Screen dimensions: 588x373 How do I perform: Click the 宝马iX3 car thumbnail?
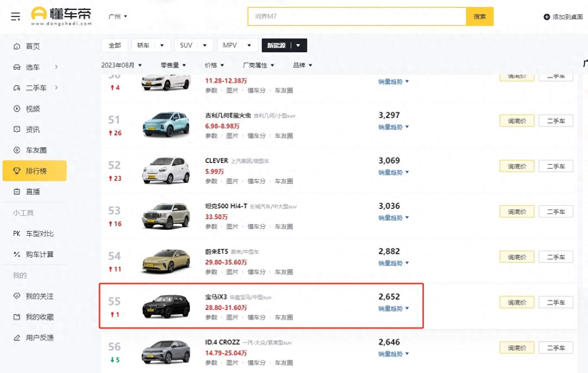point(166,306)
